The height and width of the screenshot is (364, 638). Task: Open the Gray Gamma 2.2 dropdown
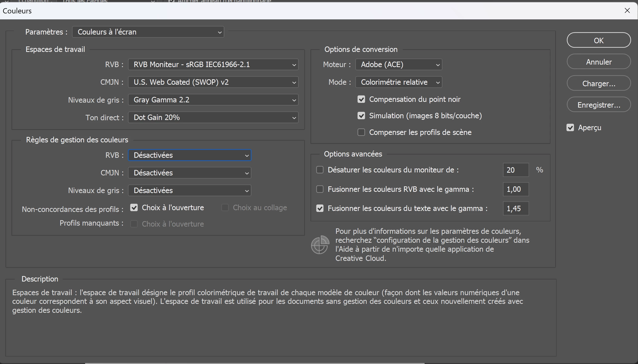coord(213,100)
